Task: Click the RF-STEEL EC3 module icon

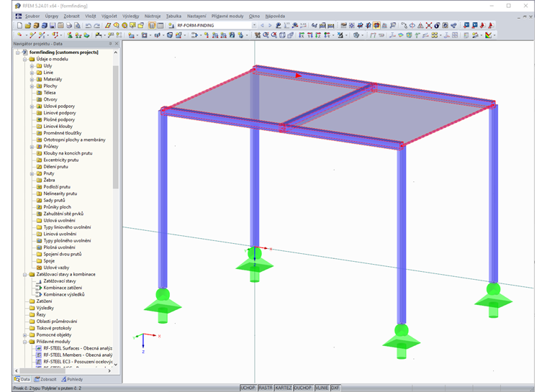Action: (x=39, y=362)
